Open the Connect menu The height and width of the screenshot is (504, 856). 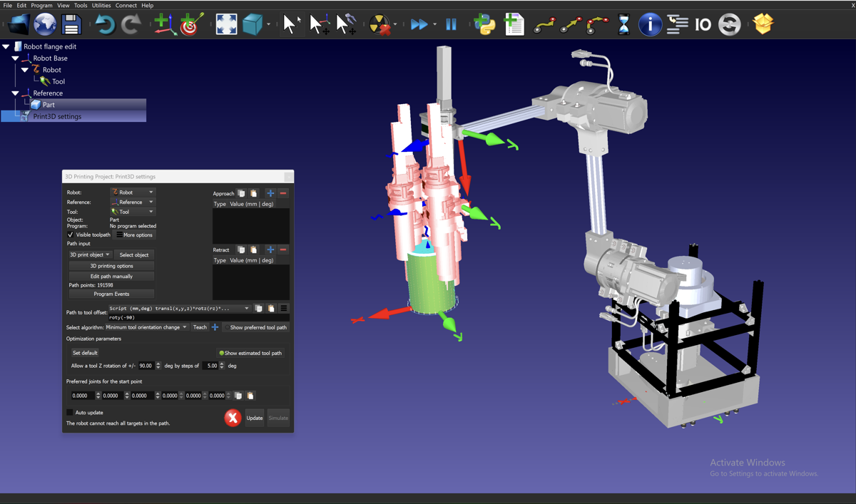(126, 5)
